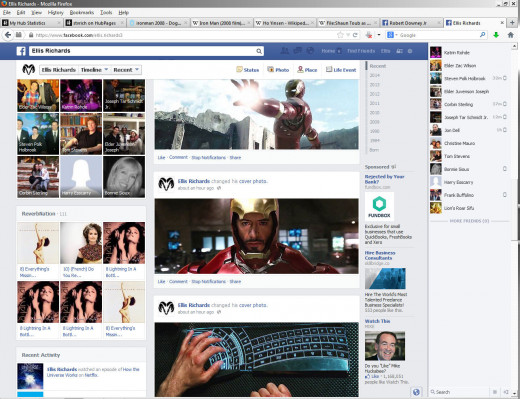Open Bonnie Sioux friend thumbnail
Image resolution: width=520 pixels, height=399 pixels.
pyautogui.click(x=124, y=177)
